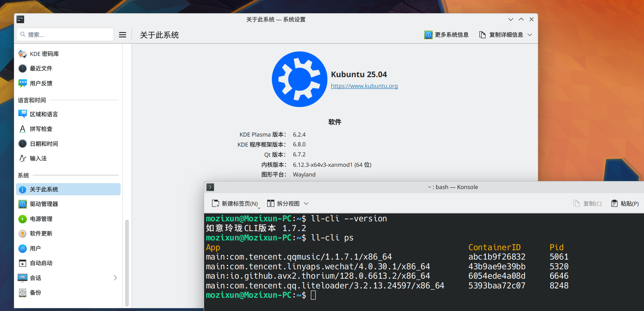The image size is (644, 311).
Task: Open the 最近文件 settings page
Action: (68, 68)
